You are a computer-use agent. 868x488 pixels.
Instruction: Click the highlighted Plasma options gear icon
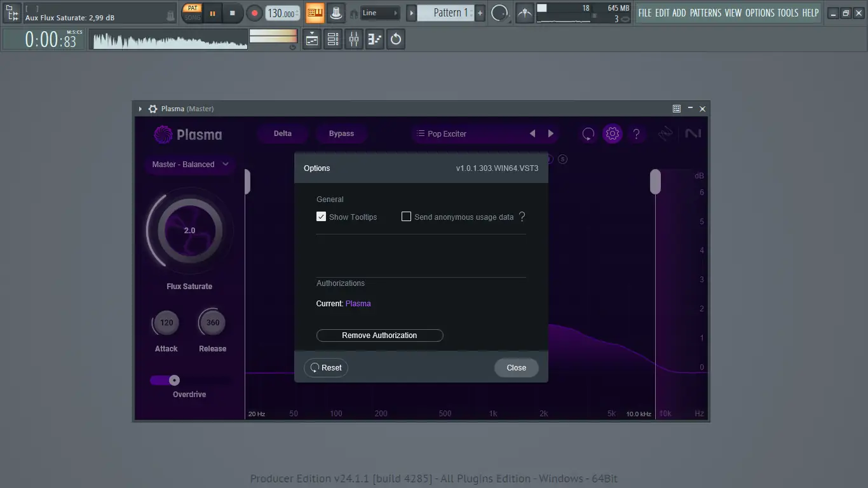[613, 133]
